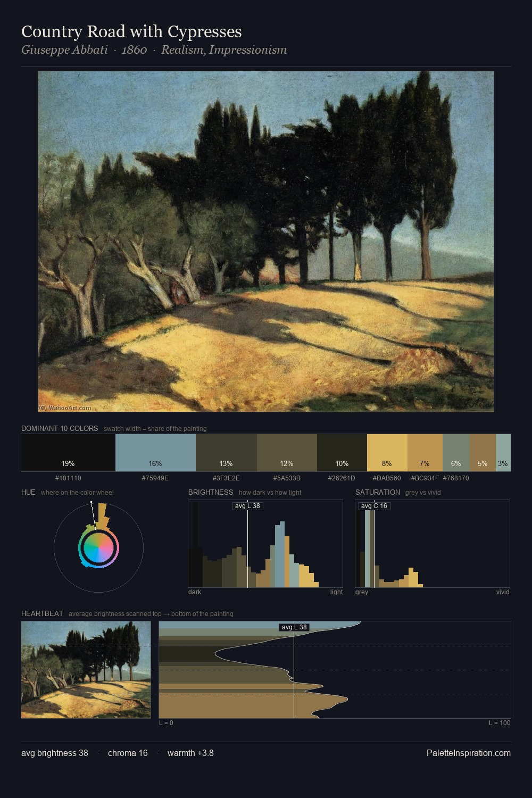Click the 'BRIGHTNESS' section heading

pos(211,492)
